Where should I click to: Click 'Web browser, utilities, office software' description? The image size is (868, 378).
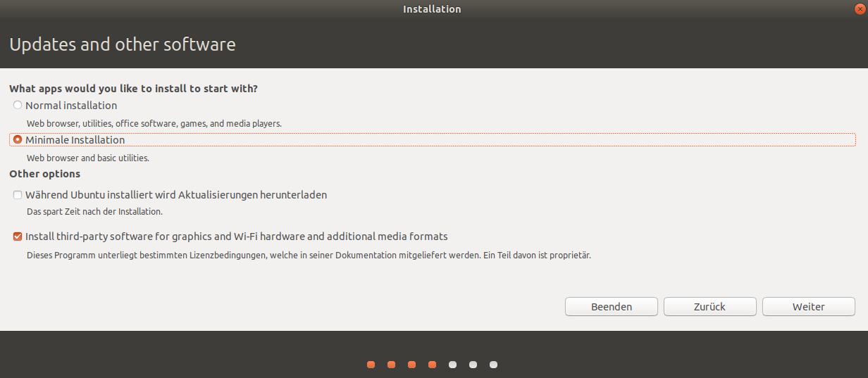(154, 124)
